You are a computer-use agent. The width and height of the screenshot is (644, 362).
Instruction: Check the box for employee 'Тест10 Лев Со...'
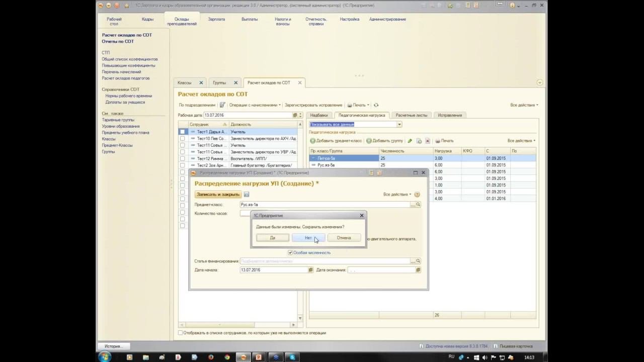182,138
